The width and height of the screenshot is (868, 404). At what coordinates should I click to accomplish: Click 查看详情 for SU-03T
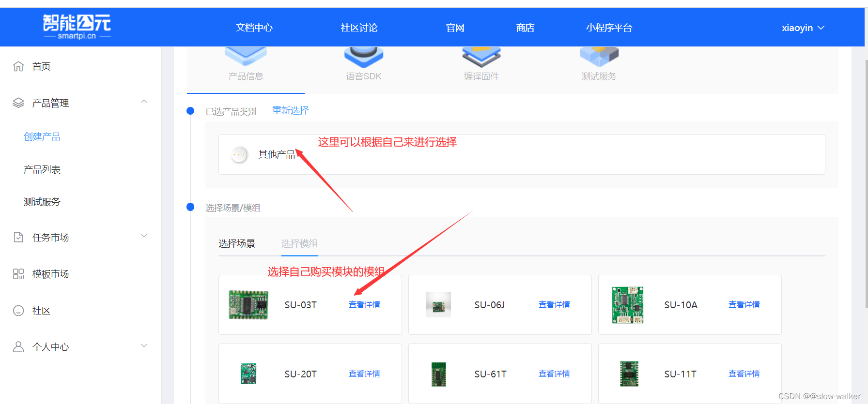pos(365,305)
